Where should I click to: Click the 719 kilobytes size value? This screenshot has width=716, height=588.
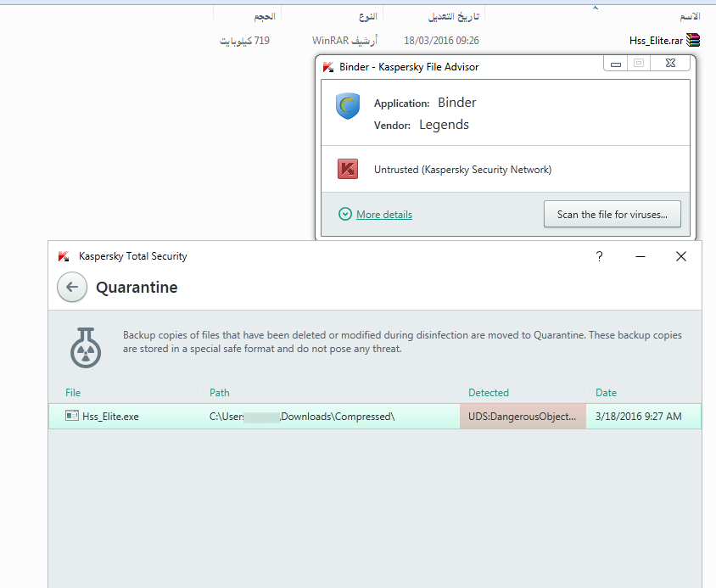[x=244, y=41]
